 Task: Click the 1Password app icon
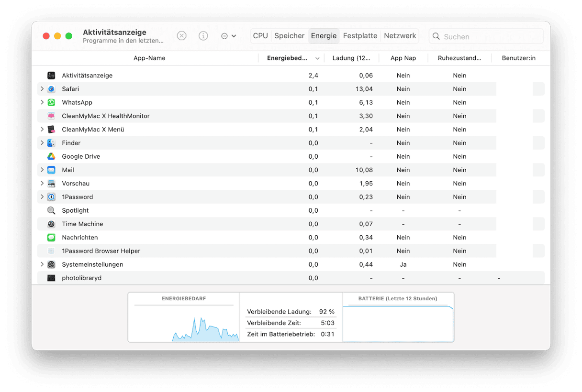coord(51,197)
